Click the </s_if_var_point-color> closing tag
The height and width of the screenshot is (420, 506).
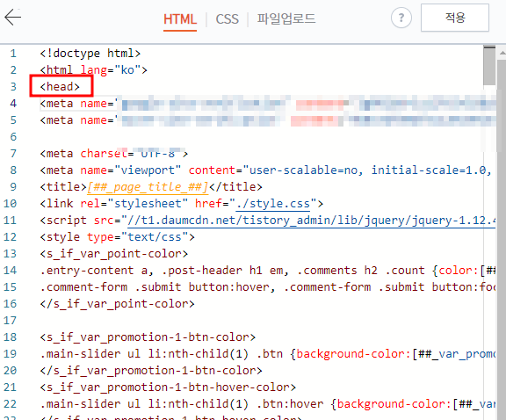click(118, 304)
